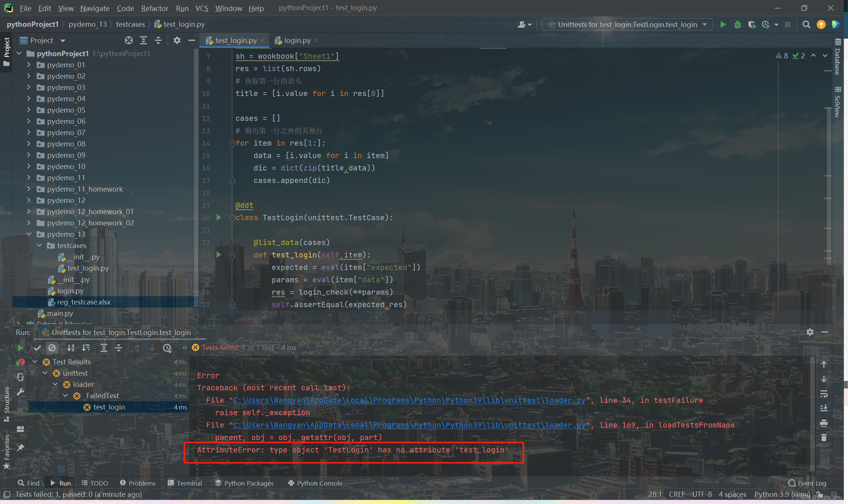Image resolution: width=848 pixels, height=504 pixels.
Task: Toggle Show Ignored tests button
Action: [52, 348]
